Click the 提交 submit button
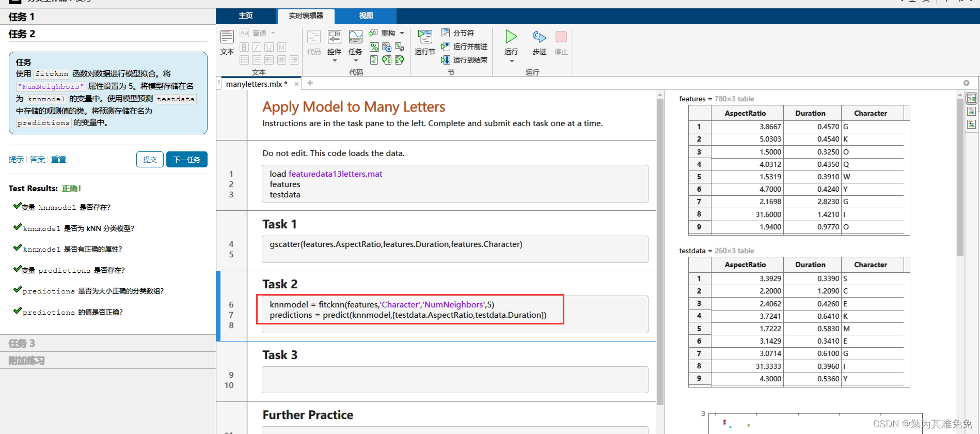 [150, 160]
